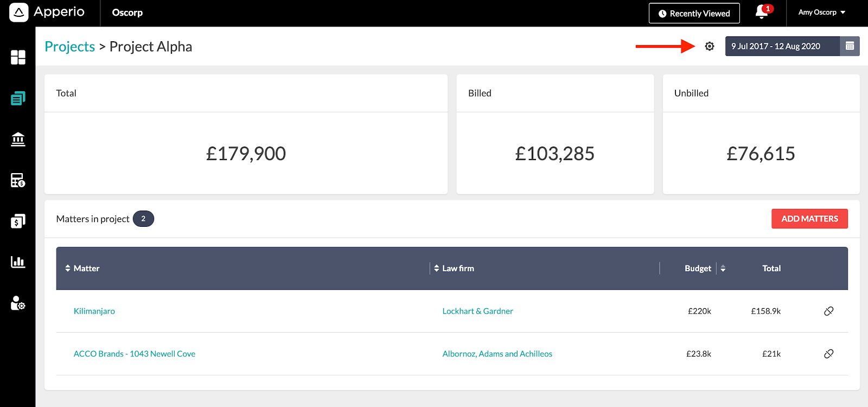Click the ADD MATTERS button
Screen dimensions: 868x407
coord(809,219)
